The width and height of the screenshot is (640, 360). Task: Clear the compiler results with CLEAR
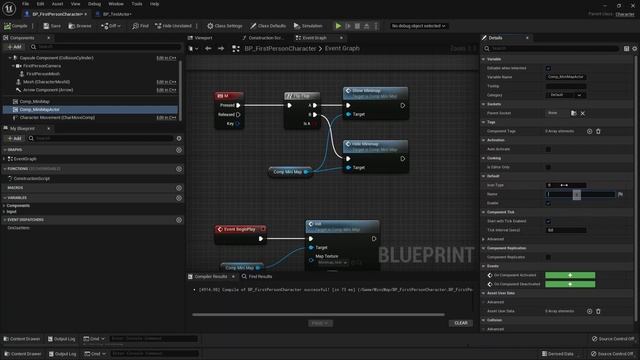[461, 323]
